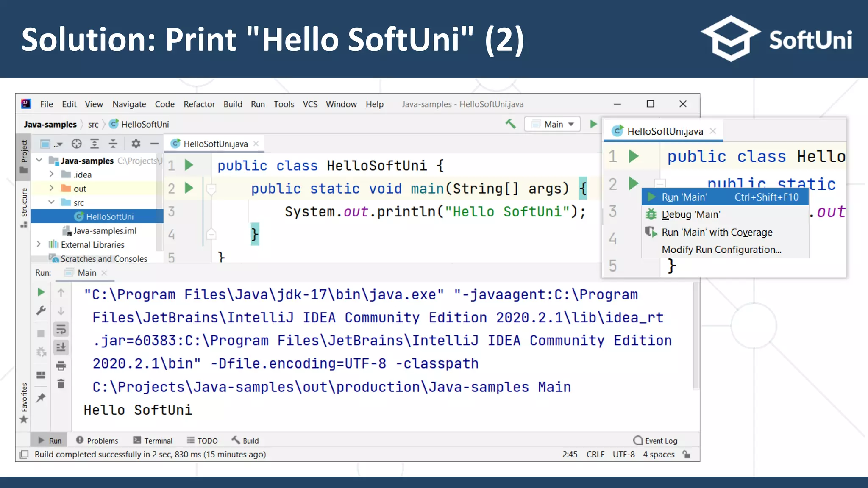This screenshot has height=488, width=868.
Task: Toggle the Structure tool window side tab
Action: (24, 207)
